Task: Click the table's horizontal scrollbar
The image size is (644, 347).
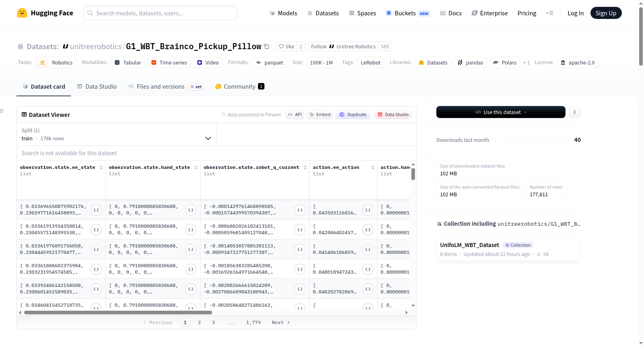Action: [x=118, y=312]
